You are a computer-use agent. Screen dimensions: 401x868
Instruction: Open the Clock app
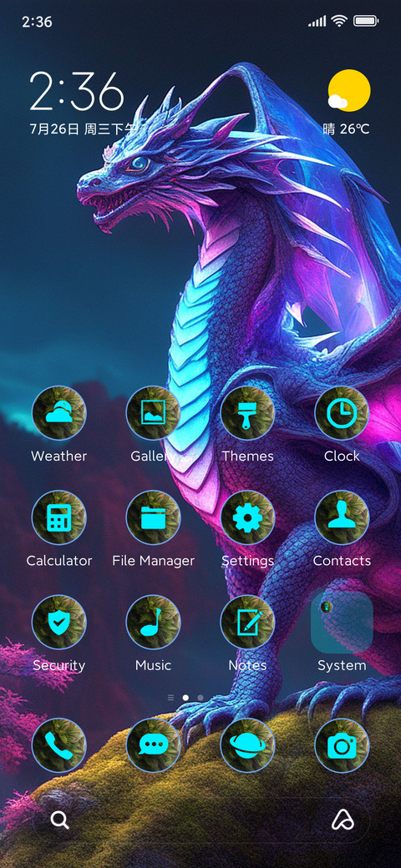342,413
